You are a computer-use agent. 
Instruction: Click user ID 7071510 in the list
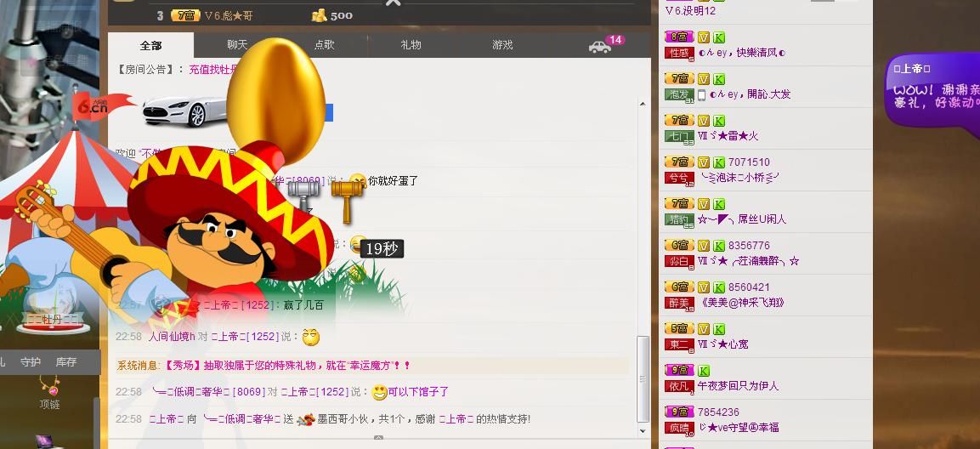pyautogui.click(x=749, y=162)
